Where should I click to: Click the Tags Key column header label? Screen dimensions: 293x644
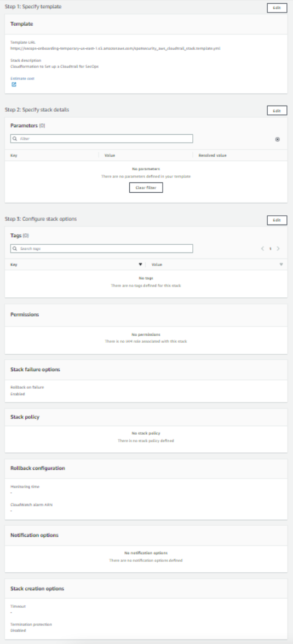[14, 264]
